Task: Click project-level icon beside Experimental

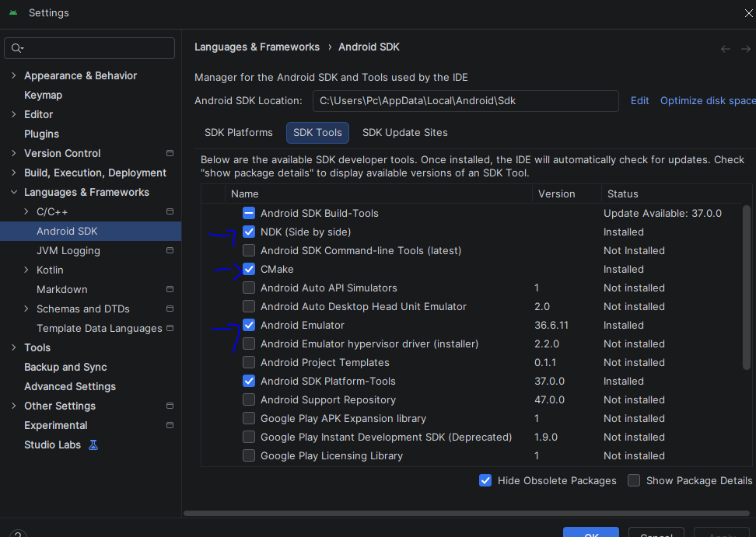Action: click(170, 425)
